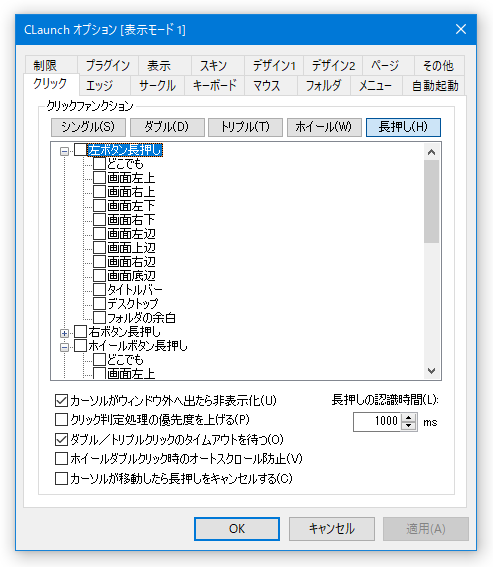The image size is (493, 567).
Task: Uncheck カーソルがウィンドウ外へ出たら非表示化 option
Action: 61,400
